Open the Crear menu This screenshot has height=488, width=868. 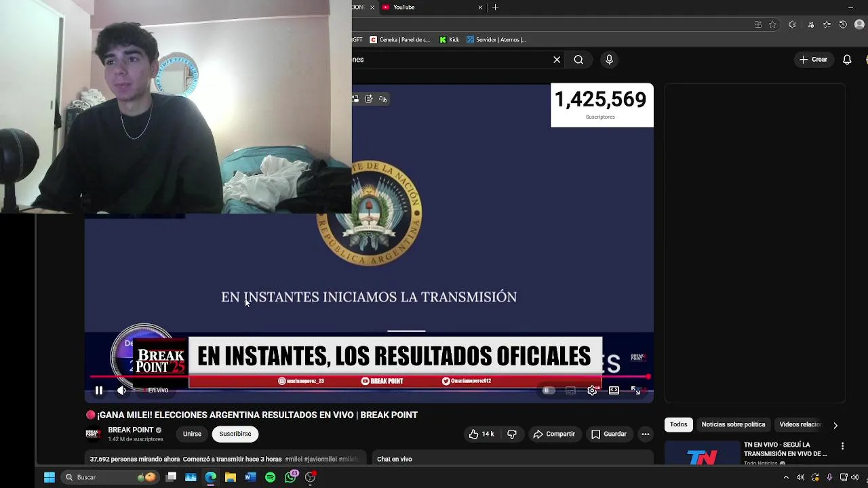click(x=813, y=60)
